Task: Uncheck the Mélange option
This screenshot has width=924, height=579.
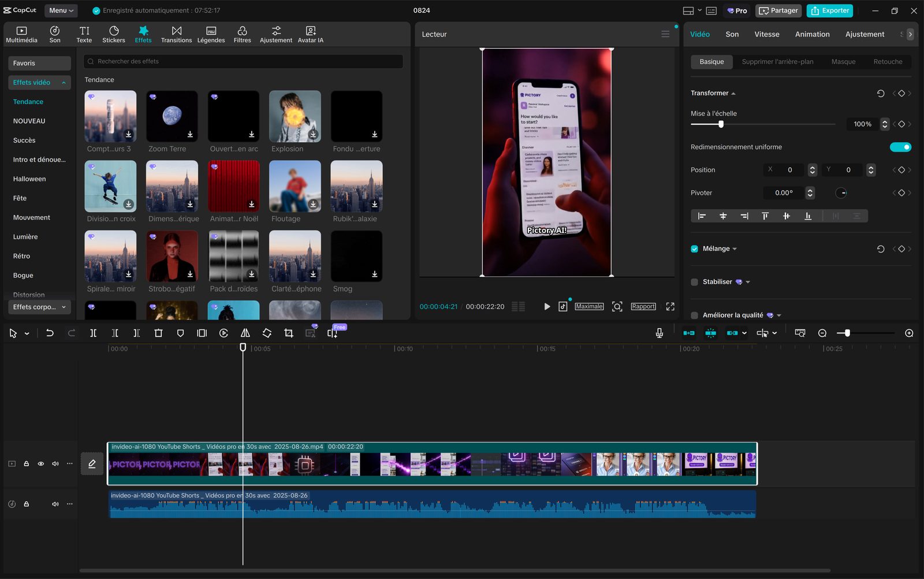Action: coord(694,248)
